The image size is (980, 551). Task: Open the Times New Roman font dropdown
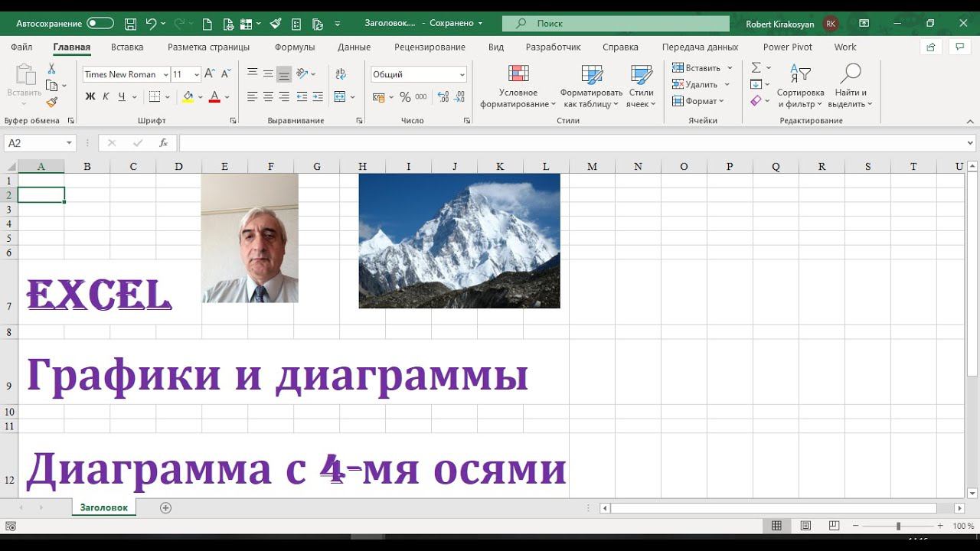click(x=165, y=74)
